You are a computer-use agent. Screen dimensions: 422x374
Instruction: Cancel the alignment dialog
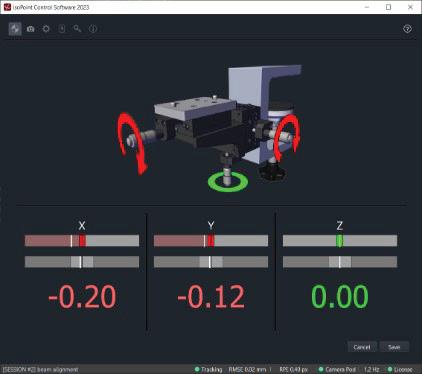point(362,347)
